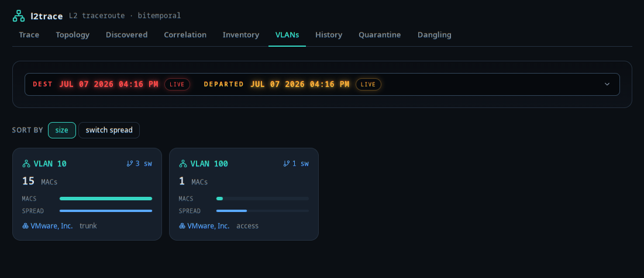Click the 15 MACs count in VLAN 10
644x278 pixels.
(x=40, y=181)
